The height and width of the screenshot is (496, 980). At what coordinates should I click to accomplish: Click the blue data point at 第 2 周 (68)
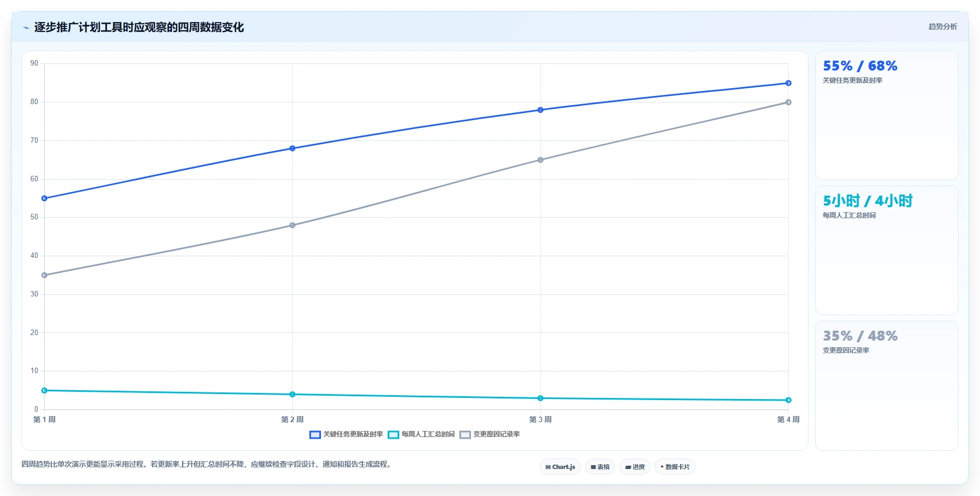click(292, 148)
